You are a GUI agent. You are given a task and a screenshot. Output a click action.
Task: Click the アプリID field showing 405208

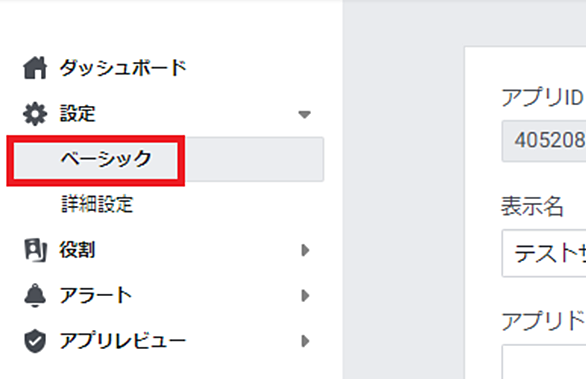544,141
